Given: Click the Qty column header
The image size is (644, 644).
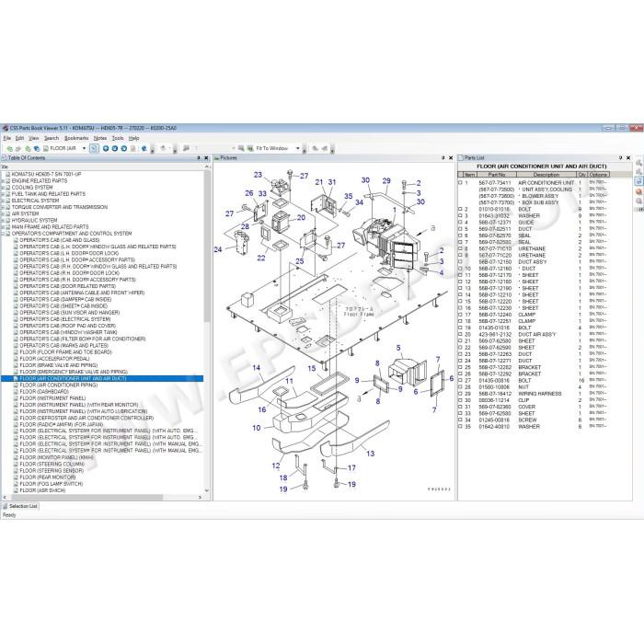Looking at the screenshot, I should coord(581,175).
